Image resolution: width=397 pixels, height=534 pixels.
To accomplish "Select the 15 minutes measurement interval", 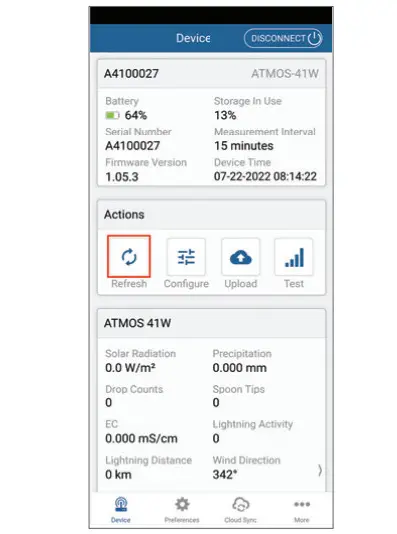I will coord(244,146).
